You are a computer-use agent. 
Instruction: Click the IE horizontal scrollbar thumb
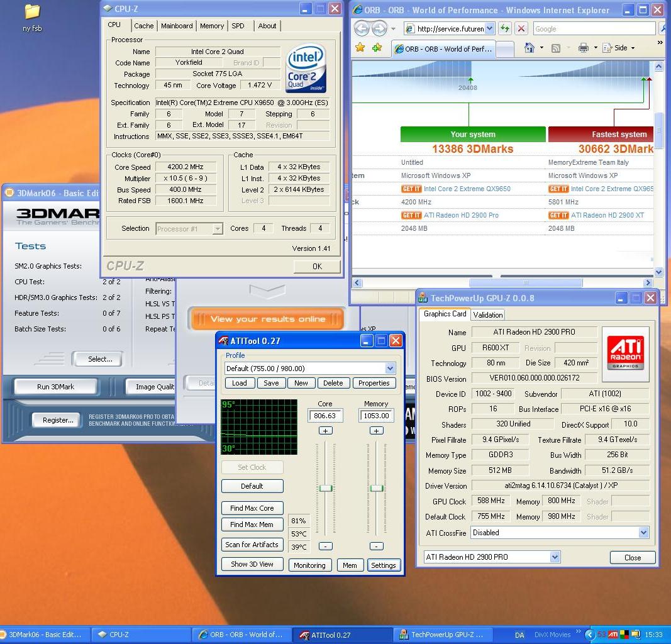[526, 282]
